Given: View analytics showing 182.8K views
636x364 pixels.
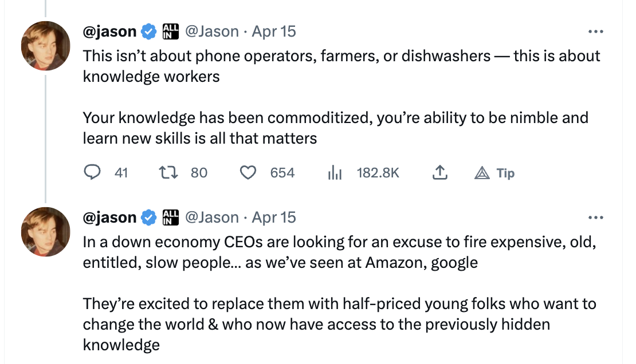Looking at the screenshot, I should (x=334, y=172).
